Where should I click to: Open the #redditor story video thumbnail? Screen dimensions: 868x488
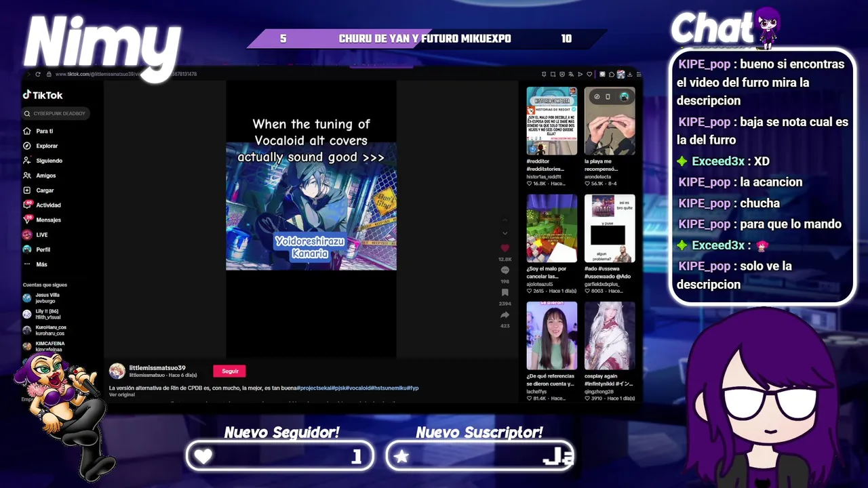coord(552,121)
